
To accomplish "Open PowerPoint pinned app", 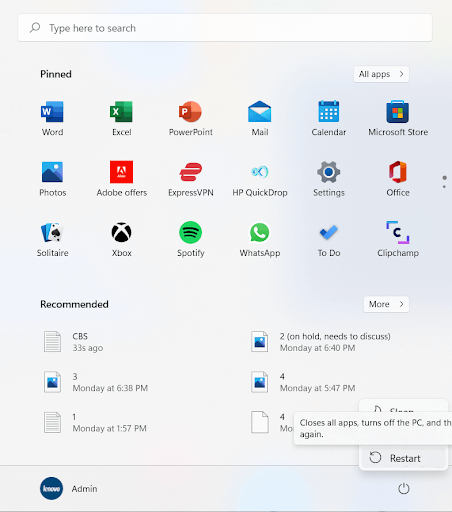I will click(190, 118).
